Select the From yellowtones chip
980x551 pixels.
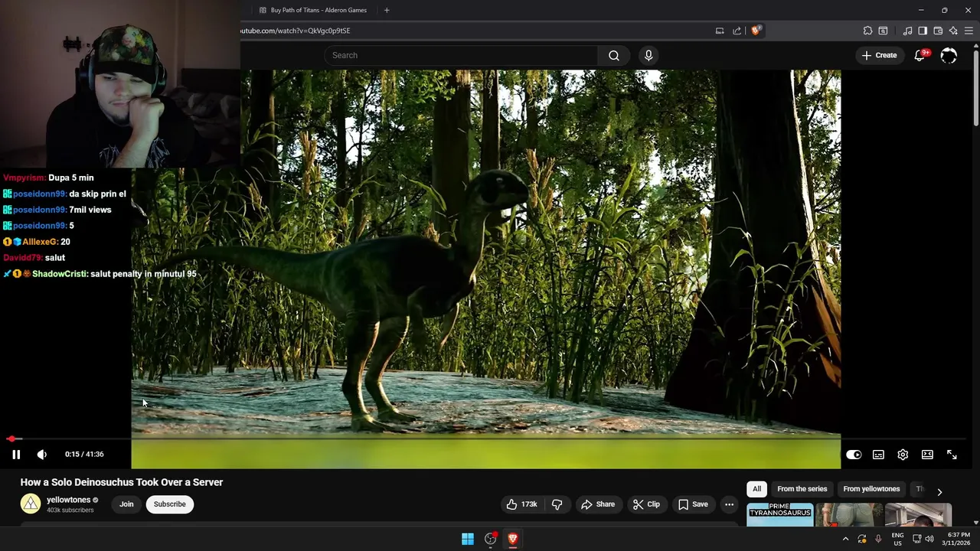click(x=871, y=489)
